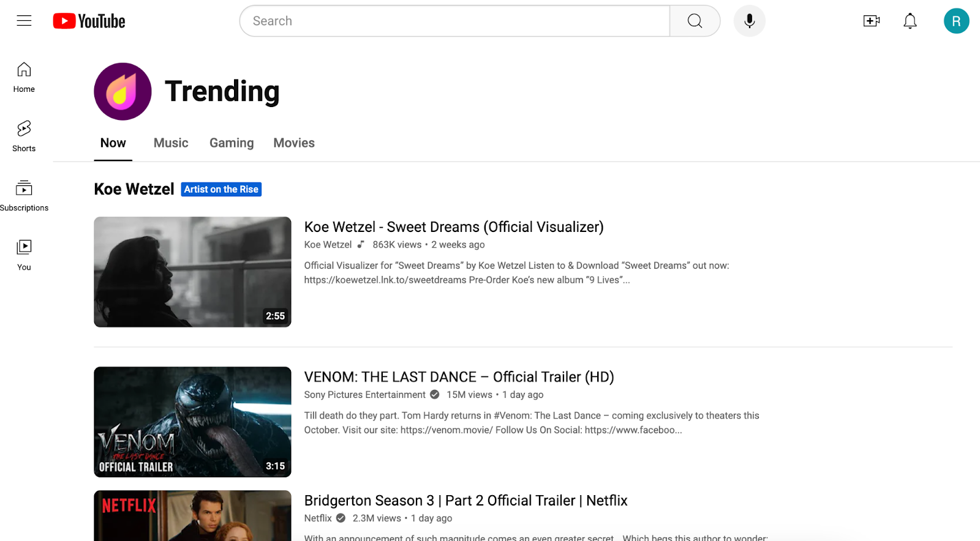Click '15M views' metadata text

tap(469, 395)
